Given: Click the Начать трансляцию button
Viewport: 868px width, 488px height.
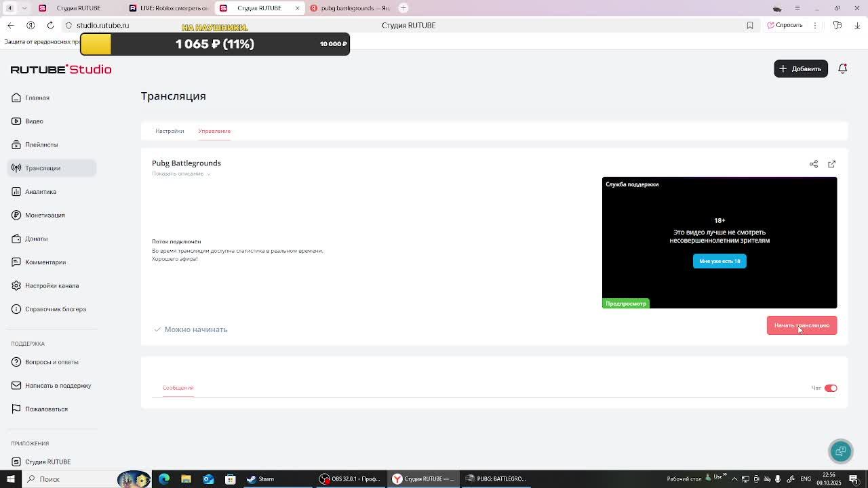Looking at the screenshot, I should click(x=802, y=325).
